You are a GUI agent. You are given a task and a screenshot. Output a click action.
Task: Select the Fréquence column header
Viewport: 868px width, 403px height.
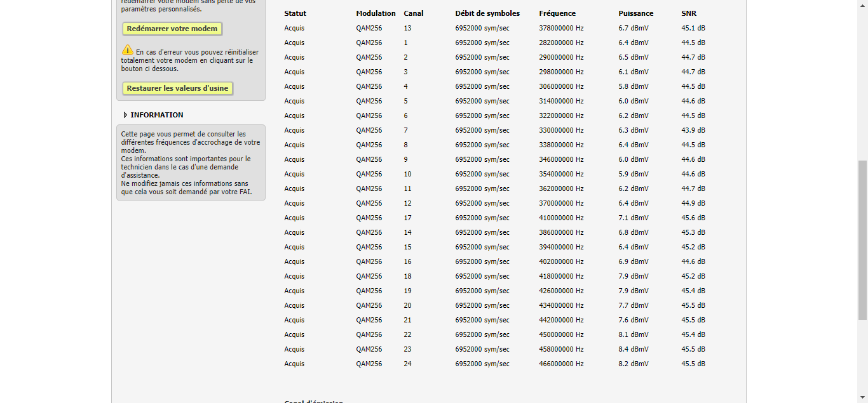557,13
